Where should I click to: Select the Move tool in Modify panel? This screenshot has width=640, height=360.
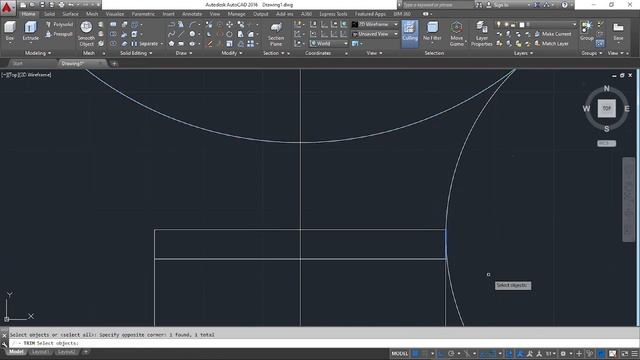230,24
